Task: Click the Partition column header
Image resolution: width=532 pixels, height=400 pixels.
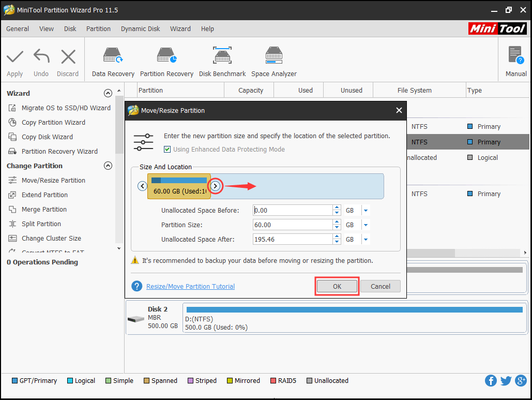Action: coord(180,91)
